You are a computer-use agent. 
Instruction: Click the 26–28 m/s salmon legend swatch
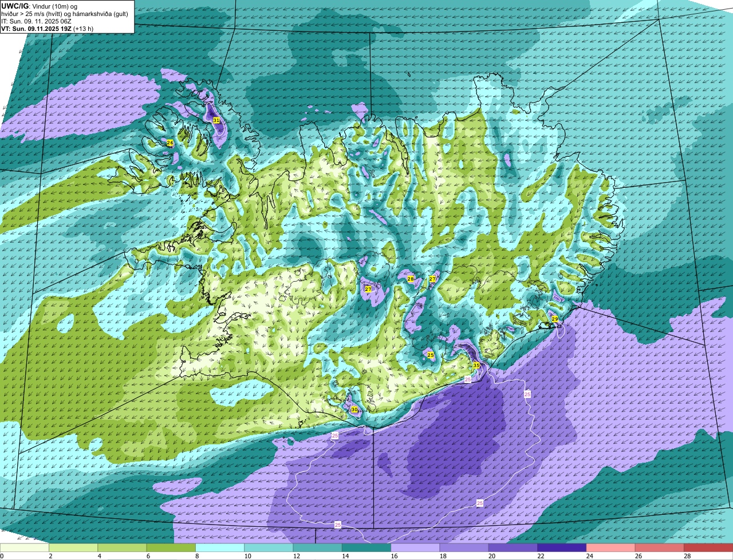click(660, 548)
